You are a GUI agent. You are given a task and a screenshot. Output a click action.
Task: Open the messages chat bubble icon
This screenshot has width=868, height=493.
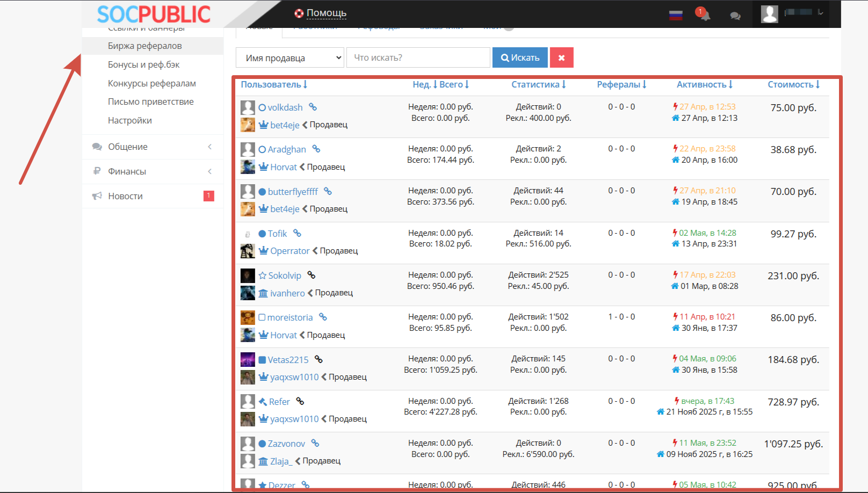tap(735, 16)
